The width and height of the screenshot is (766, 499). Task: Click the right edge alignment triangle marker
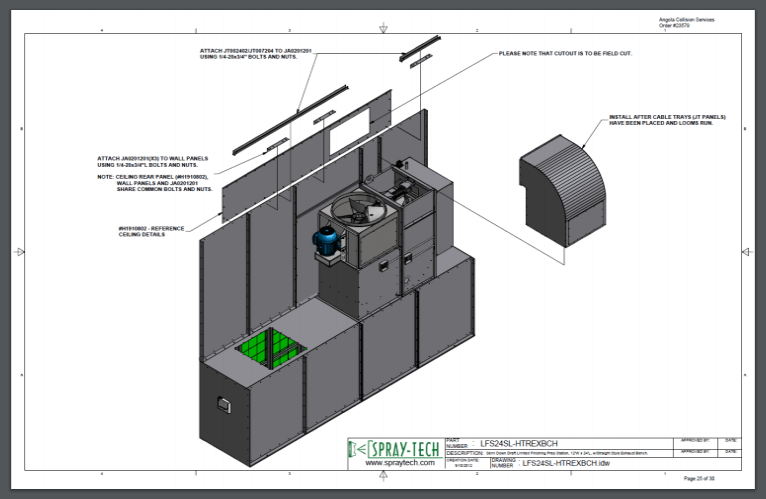(x=743, y=251)
